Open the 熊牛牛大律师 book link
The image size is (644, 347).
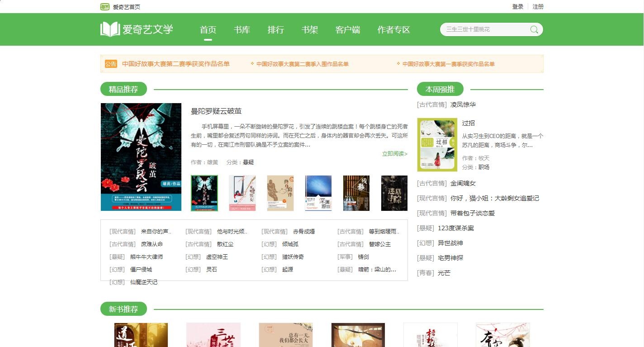click(147, 257)
